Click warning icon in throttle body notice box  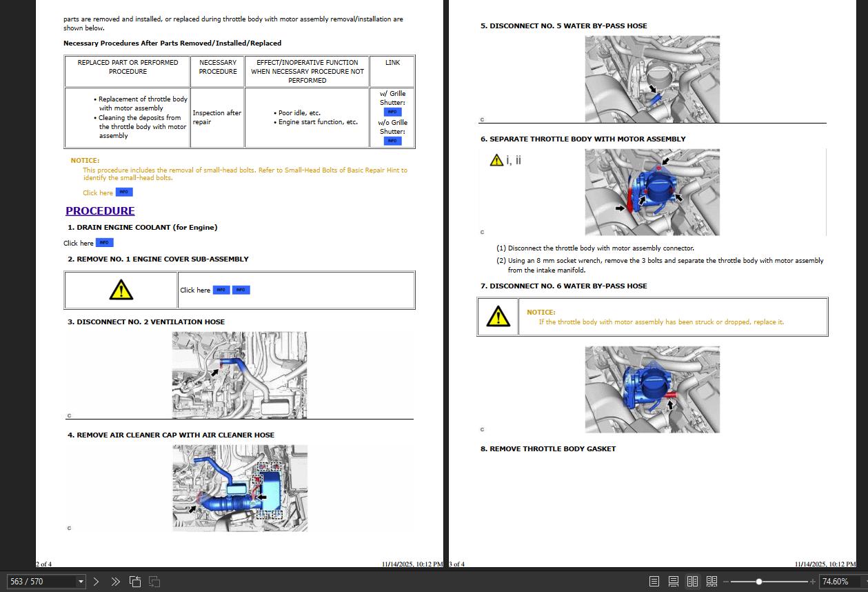click(x=498, y=317)
